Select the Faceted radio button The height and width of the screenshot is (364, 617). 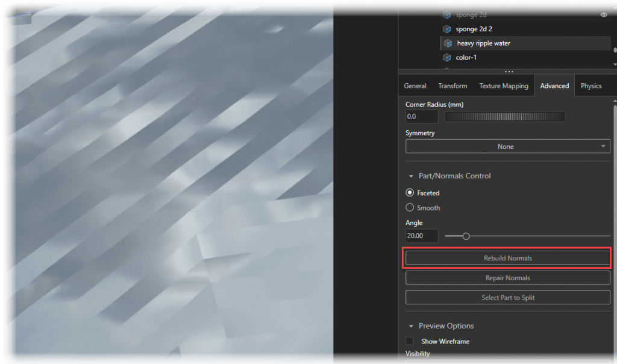click(410, 193)
